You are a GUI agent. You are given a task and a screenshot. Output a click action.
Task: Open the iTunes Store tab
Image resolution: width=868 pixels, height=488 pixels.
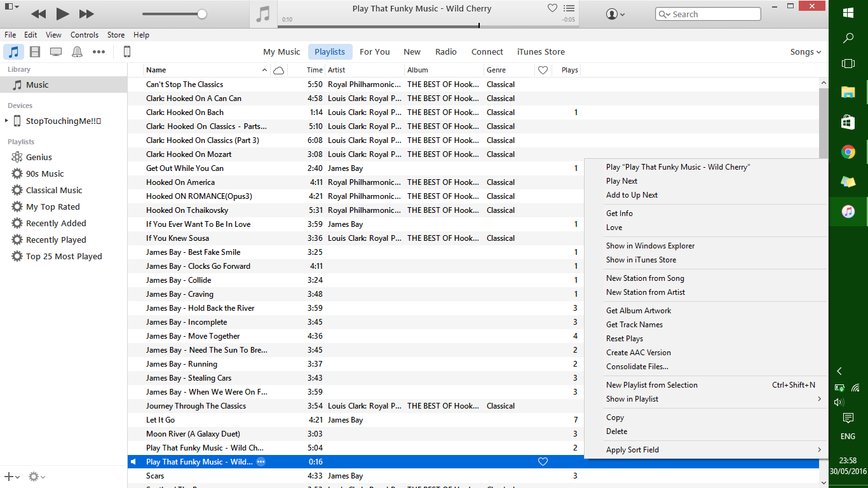(541, 52)
